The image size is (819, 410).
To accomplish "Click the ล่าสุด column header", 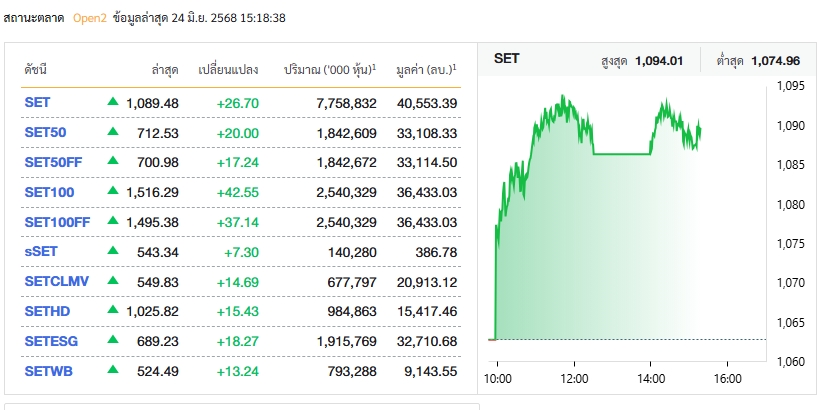I will pyautogui.click(x=165, y=70).
